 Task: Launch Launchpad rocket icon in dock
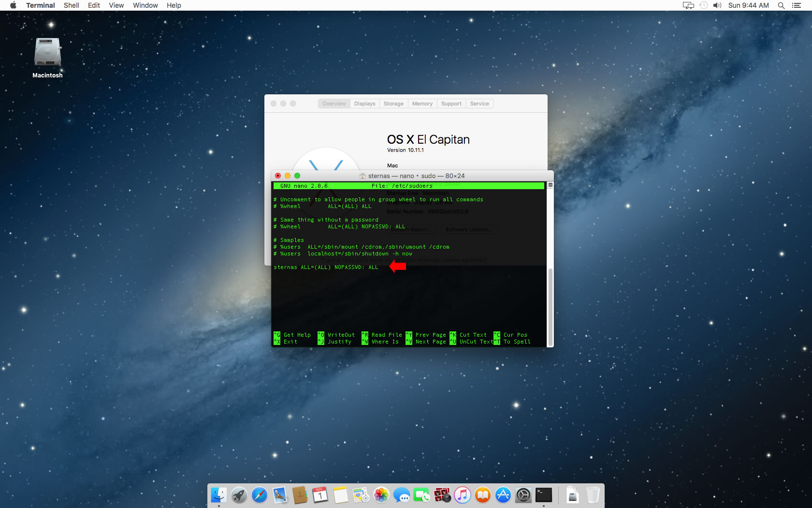[239, 495]
